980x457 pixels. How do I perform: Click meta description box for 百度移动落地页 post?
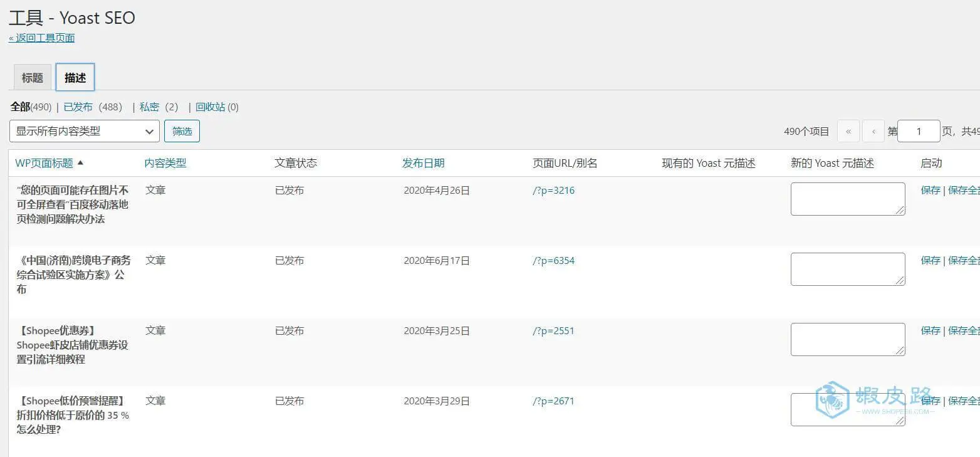coord(848,199)
